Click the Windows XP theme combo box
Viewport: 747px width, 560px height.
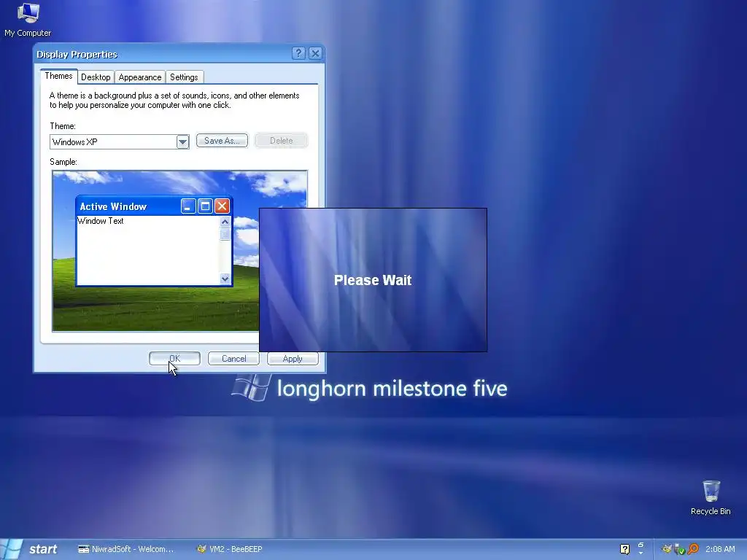119,142
